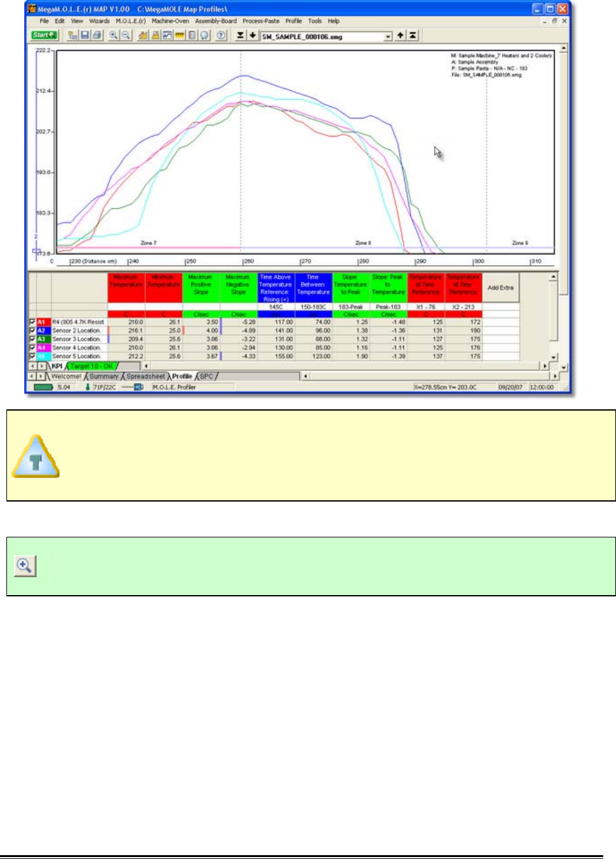Click the 150-183C reference cell
Image resolution: width=616 pixels, height=859 pixels.
[313, 307]
